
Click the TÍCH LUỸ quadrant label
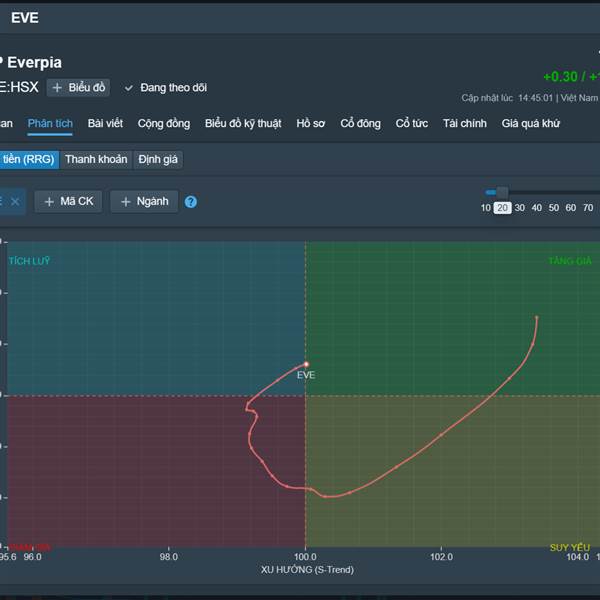29,261
